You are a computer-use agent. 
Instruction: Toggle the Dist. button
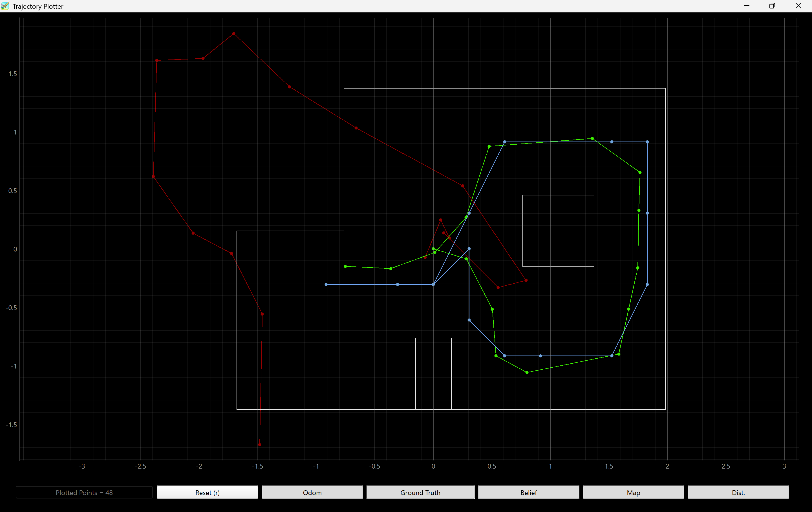738,493
